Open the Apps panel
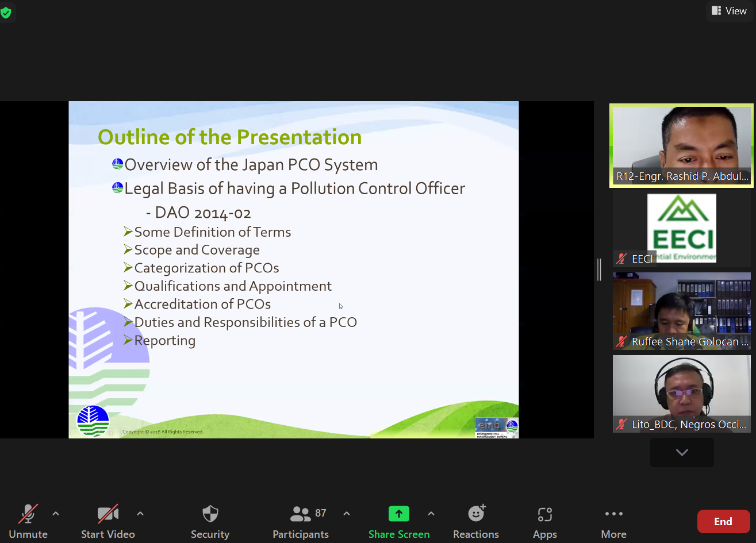Image resolution: width=756 pixels, height=543 pixels. pyautogui.click(x=545, y=521)
